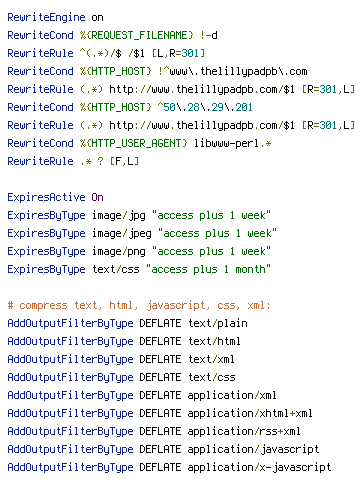The width and height of the screenshot is (364, 484).
Task: Click the ExpiresActive directive keyword
Action: [46, 197]
